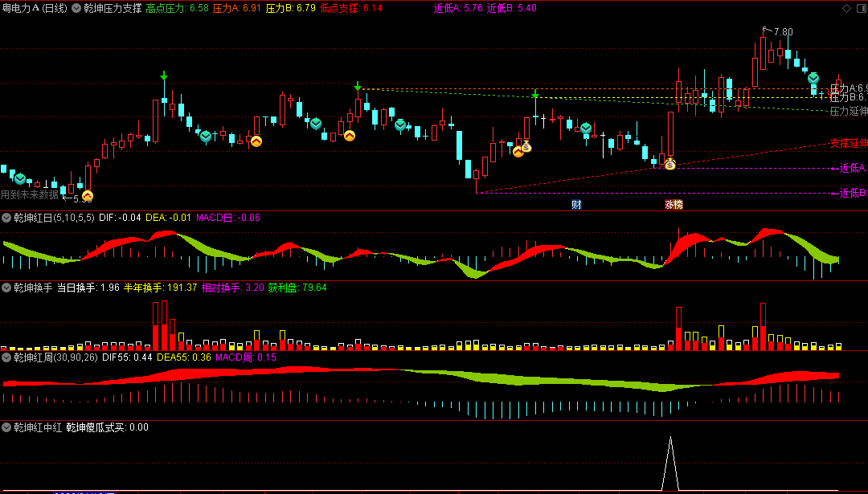Click the white buy-signal spike in 乾坤红中红

[670, 463]
